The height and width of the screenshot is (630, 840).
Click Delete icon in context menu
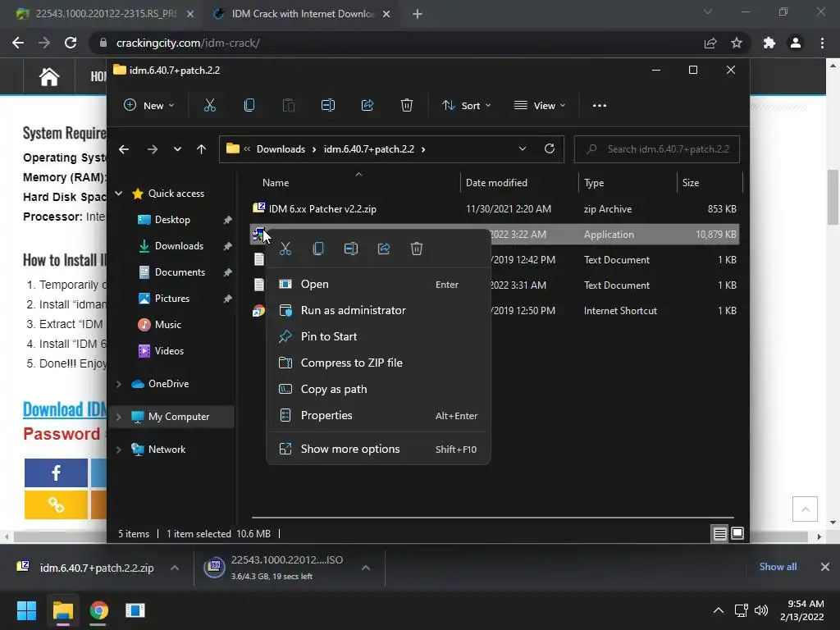tap(416, 249)
